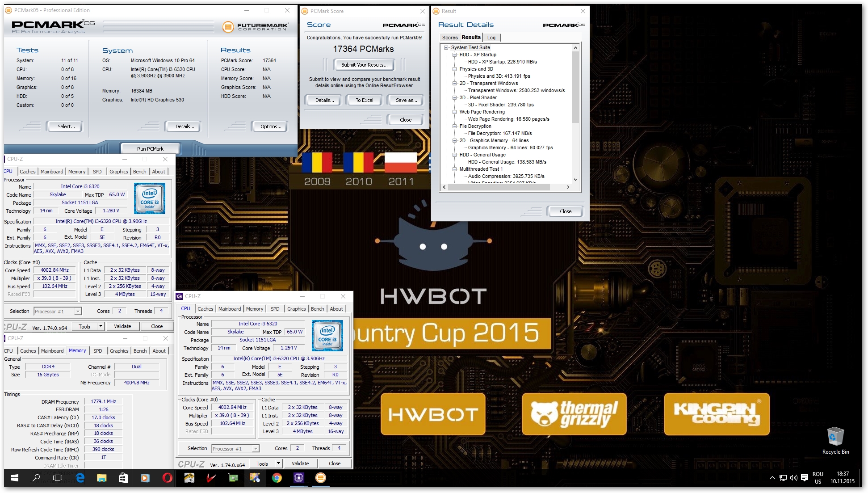Close the Result Details dialog via Close button

(565, 211)
